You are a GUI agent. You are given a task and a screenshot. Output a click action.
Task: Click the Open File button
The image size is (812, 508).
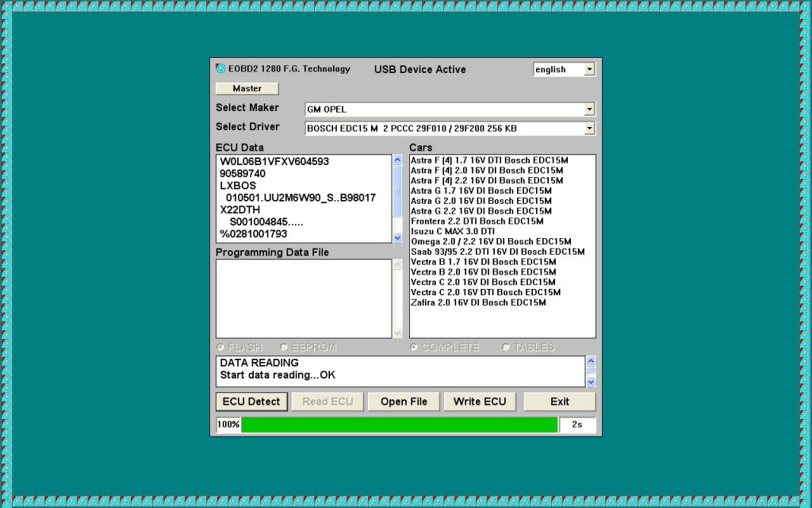click(x=404, y=402)
